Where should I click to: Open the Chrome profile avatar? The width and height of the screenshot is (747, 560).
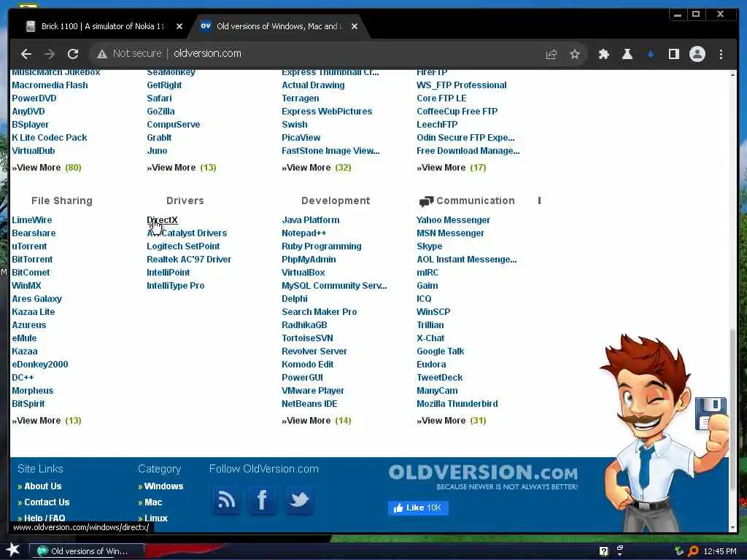tap(697, 54)
